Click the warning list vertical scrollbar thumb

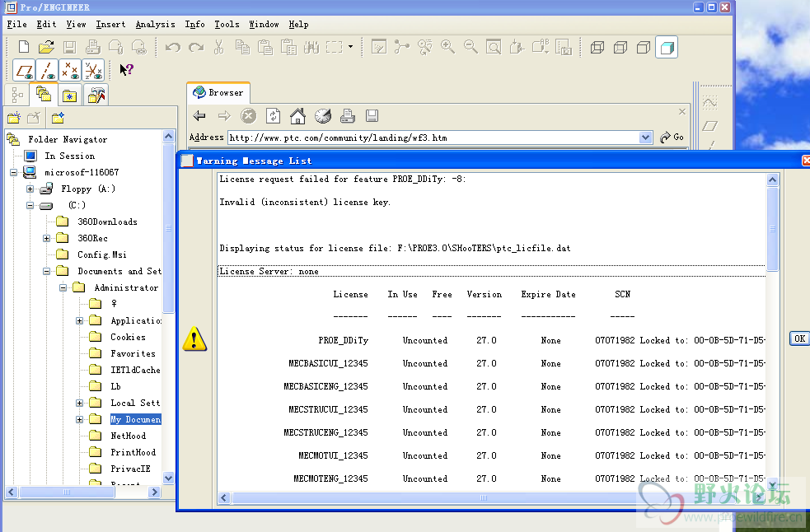(772, 229)
